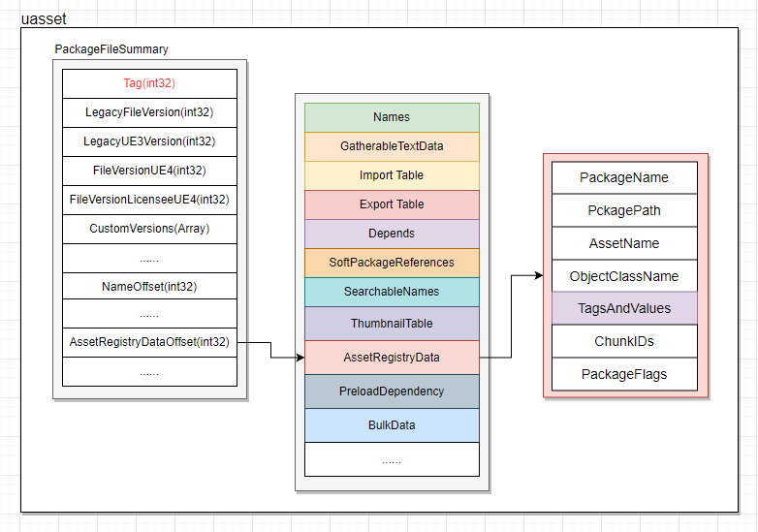Select the GatherableTextData block
The height and width of the screenshot is (532, 758).
[x=392, y=146]
